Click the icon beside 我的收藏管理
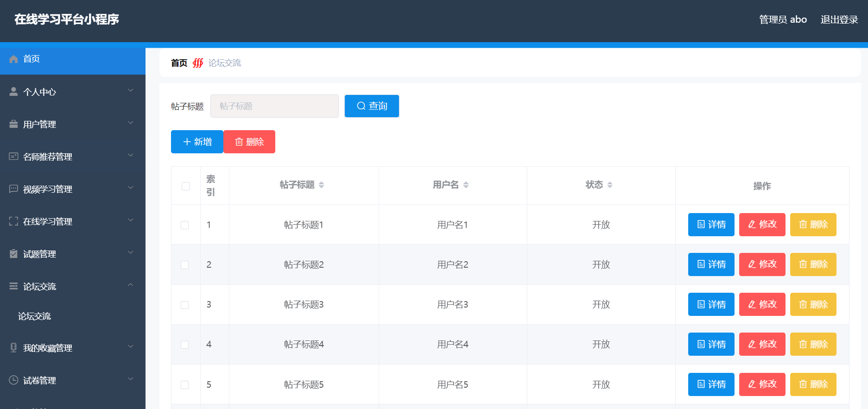This screenshot has width=868, height=409. coord(13,348)
